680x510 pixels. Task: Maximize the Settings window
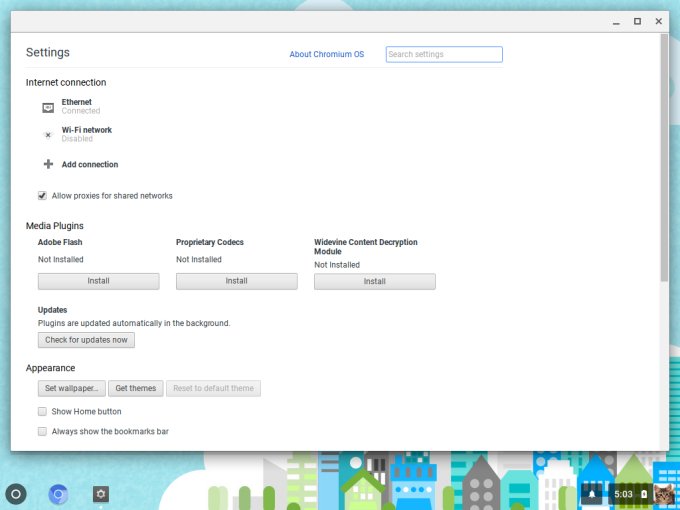click(x=638, y=21)
